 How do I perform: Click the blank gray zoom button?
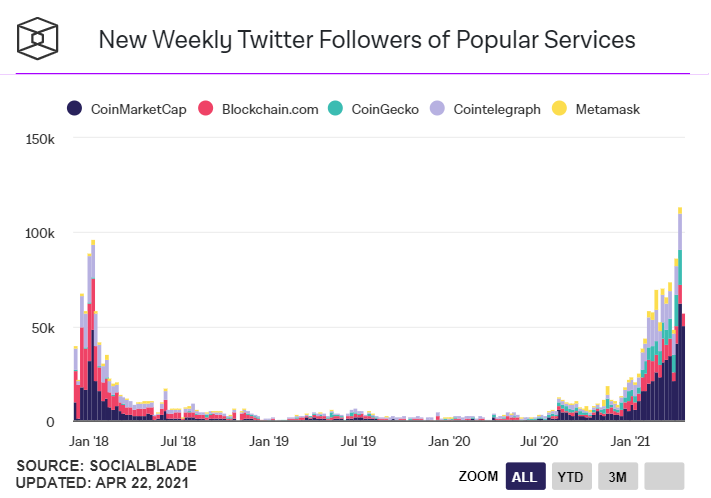pos(664,476)
